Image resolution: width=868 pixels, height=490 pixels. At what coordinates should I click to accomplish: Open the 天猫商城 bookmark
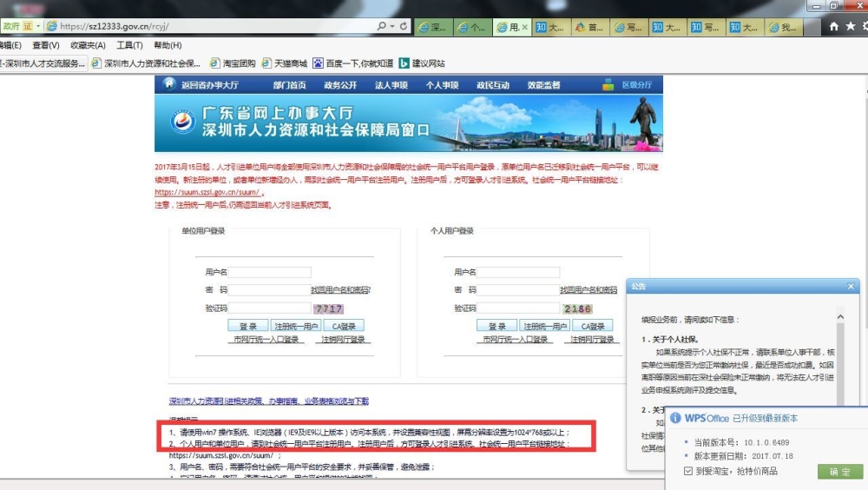[285, 63]
